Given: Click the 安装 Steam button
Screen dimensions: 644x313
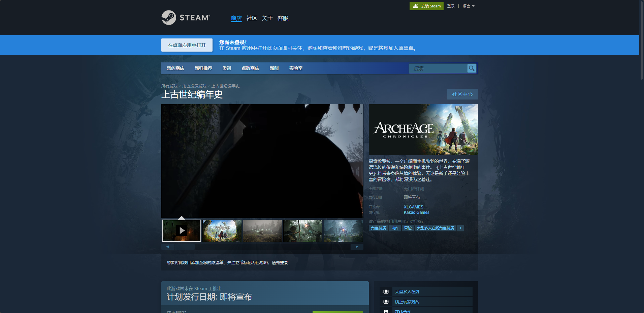Looking at the screenshot, I should pos(426,6).
